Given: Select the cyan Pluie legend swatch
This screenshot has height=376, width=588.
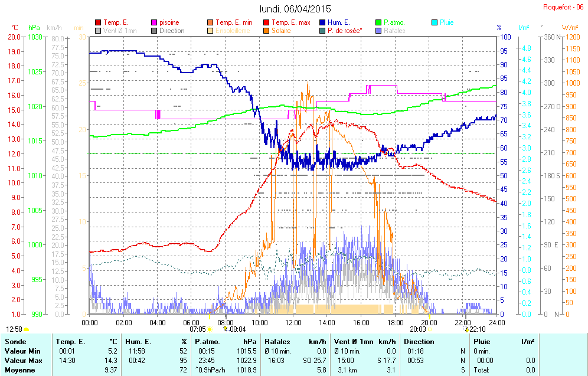Looking at the screenshot, I should [x=435, y=22].
